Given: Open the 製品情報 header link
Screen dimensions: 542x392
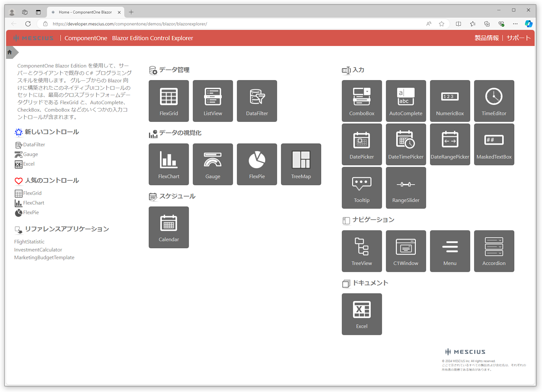Looking at the screenshot, I should click(x=486, y=38).
